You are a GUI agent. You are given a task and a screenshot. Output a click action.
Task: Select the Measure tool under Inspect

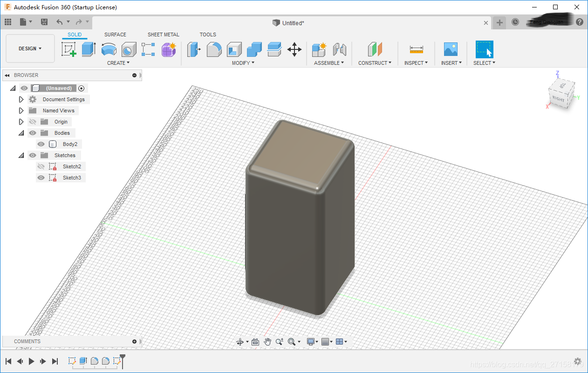pos(416,49)
